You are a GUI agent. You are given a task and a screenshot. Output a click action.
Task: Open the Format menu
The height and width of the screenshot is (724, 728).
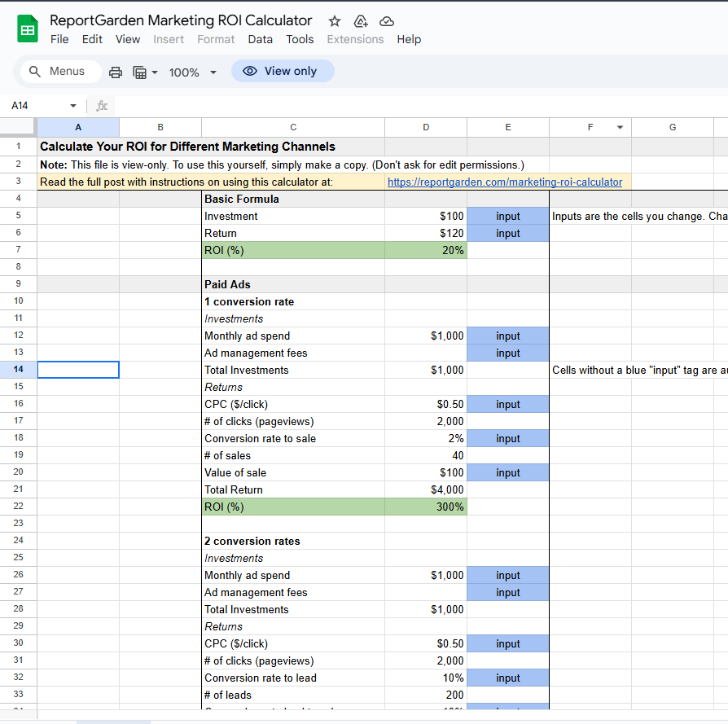pos(216,39)
